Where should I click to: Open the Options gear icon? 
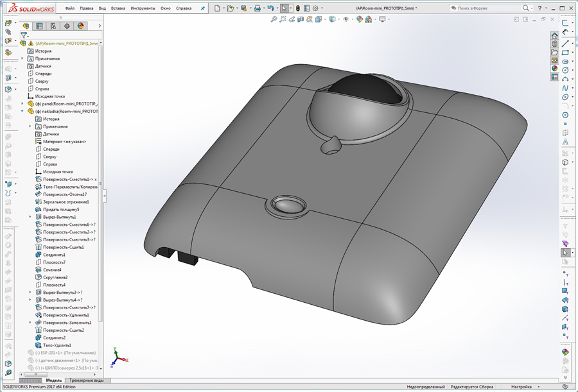[x=315, y=8]
